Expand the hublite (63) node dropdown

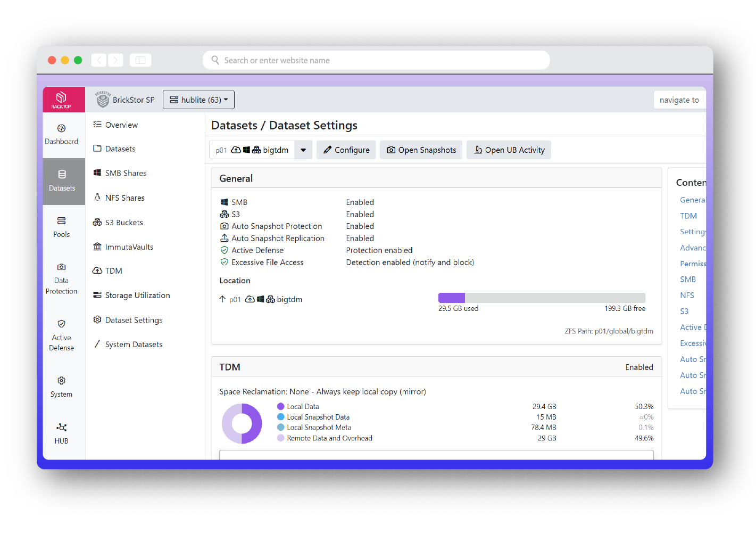[x=198, y=100]
